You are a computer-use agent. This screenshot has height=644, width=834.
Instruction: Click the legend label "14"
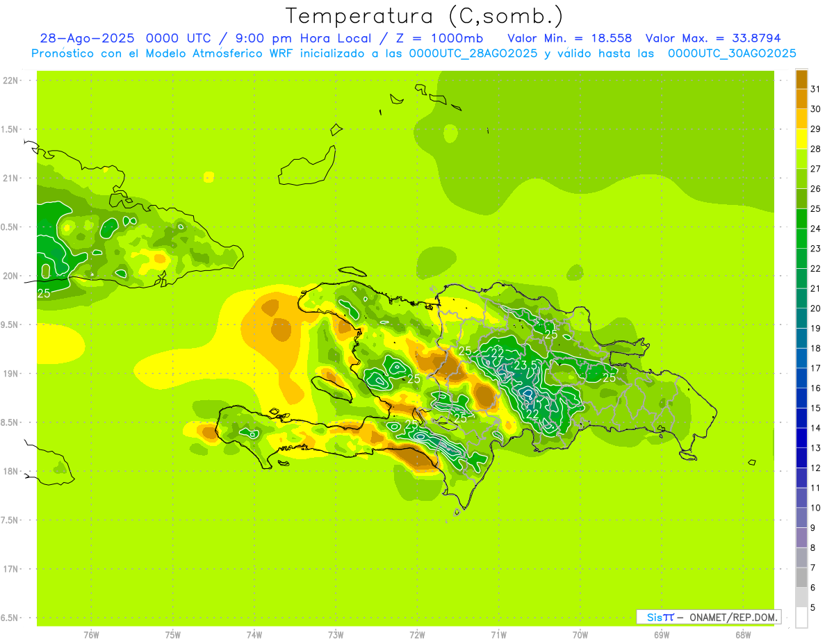click(x=816, y=428)
